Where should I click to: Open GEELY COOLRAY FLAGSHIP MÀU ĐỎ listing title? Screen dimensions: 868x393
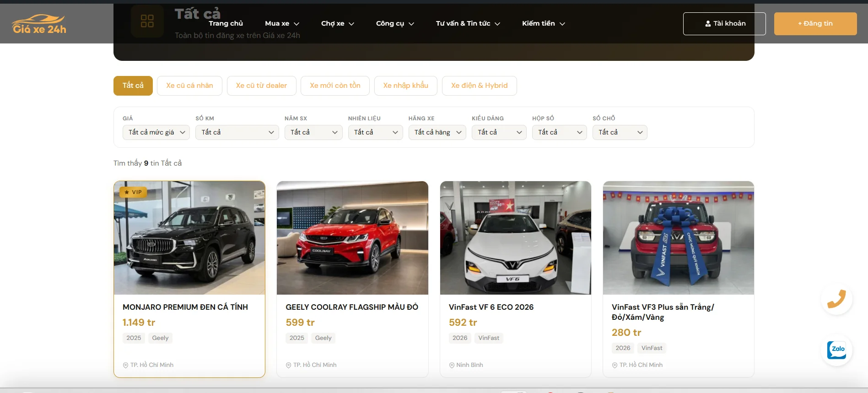pos(352,307)
